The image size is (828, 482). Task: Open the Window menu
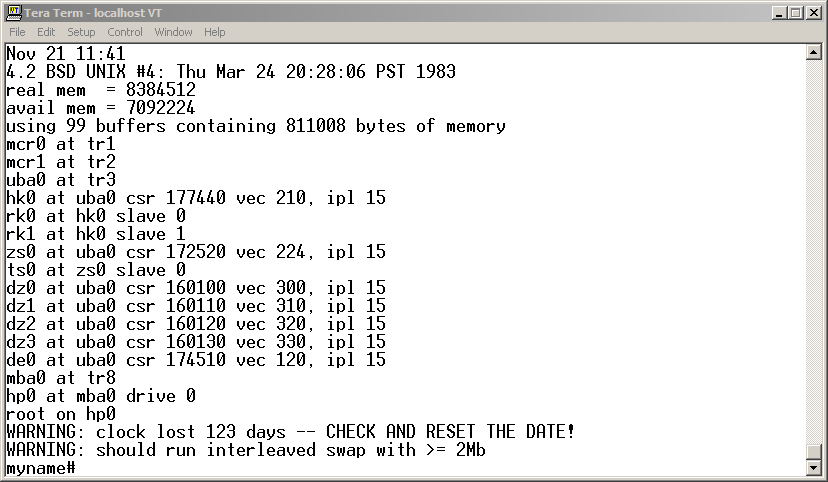pyautogui.click(x=173, y=32)
